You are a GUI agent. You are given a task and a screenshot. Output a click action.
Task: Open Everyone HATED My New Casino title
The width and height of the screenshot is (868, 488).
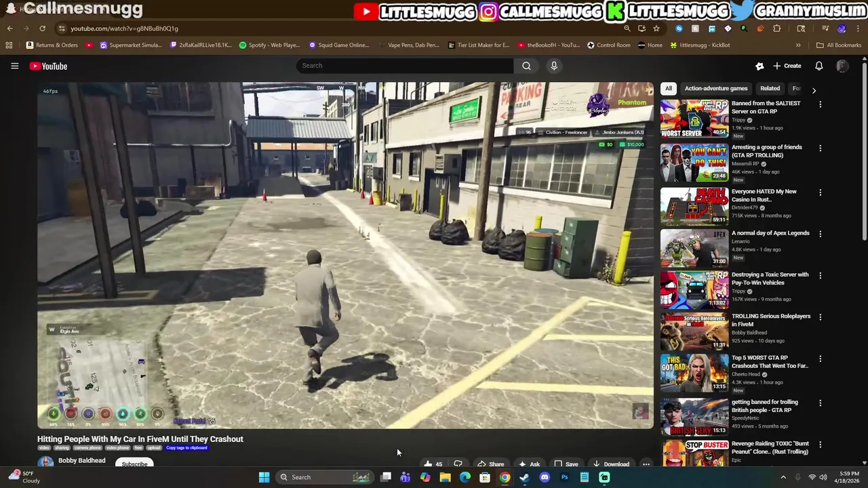tap(764, 195)
